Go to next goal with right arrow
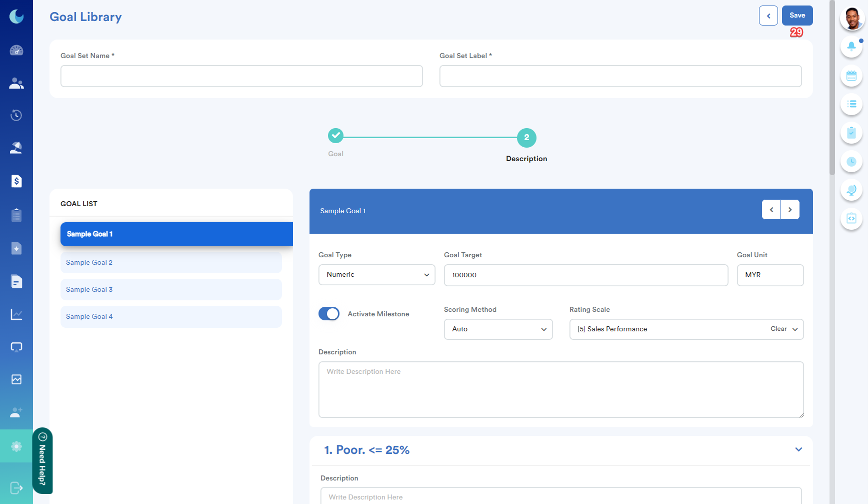The width and height of the screenshot is (868, 504). [x=790, y=210]
